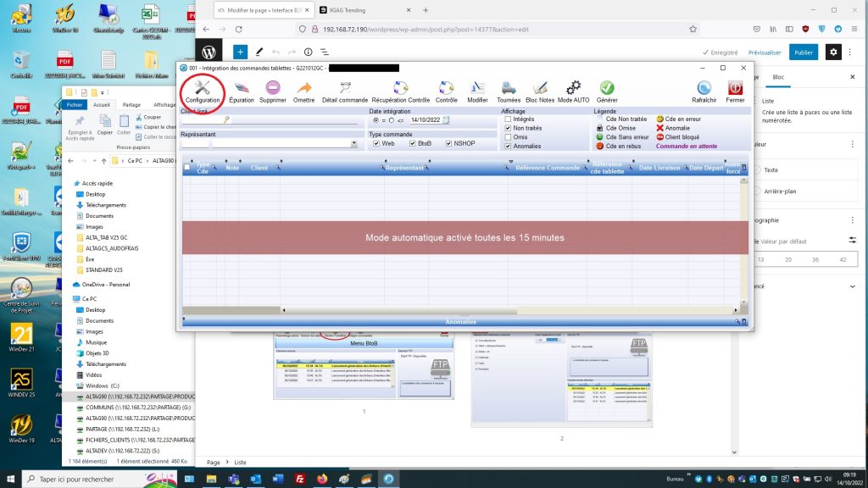Viewport: 868px width, 488px height.
Task: Open the Configuration tool
Action: pos(203,91)
